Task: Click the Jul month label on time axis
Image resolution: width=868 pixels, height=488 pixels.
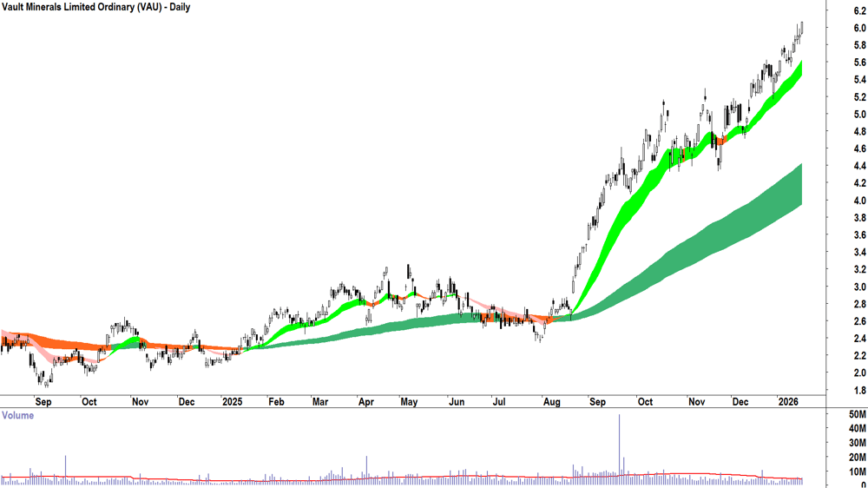Action: click(499, 402)
